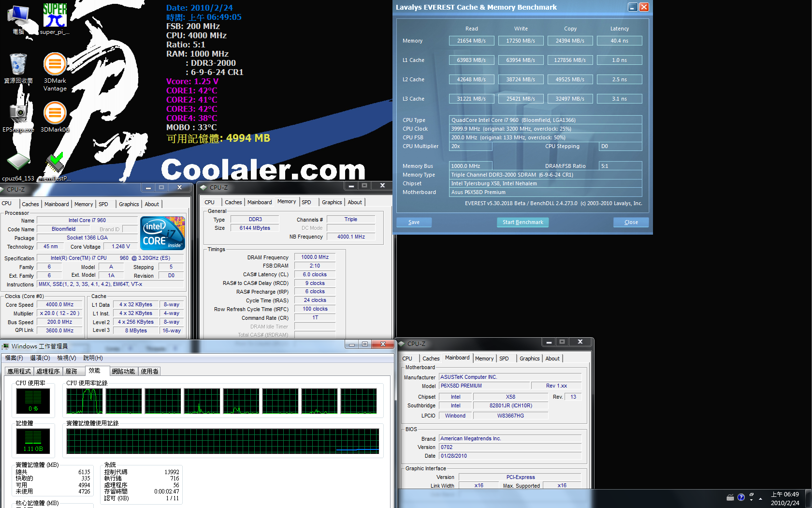Screen dimensions: 812x508
Task: Click the Intel Core i7 logo in CPU-Z
Action: pos(162,233)
